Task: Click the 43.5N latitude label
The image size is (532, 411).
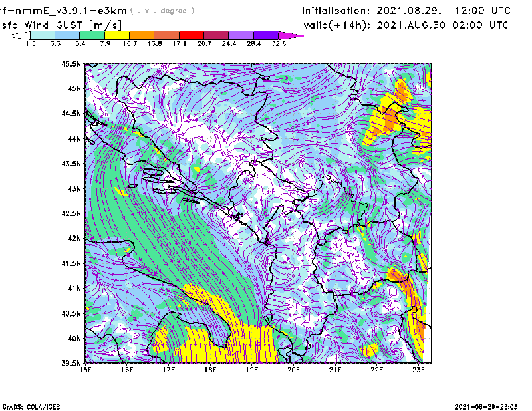Action: click(71, 164)
